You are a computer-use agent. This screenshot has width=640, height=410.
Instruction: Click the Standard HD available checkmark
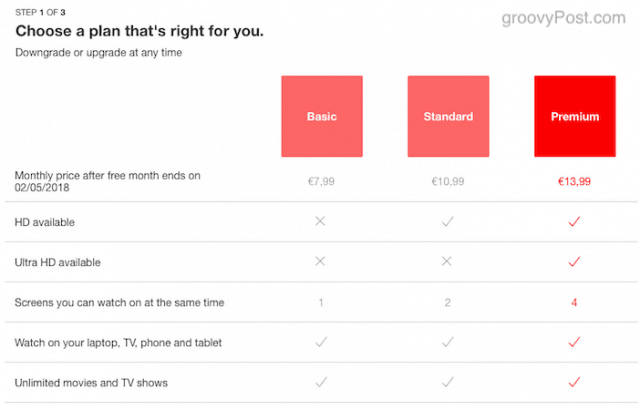448,222
